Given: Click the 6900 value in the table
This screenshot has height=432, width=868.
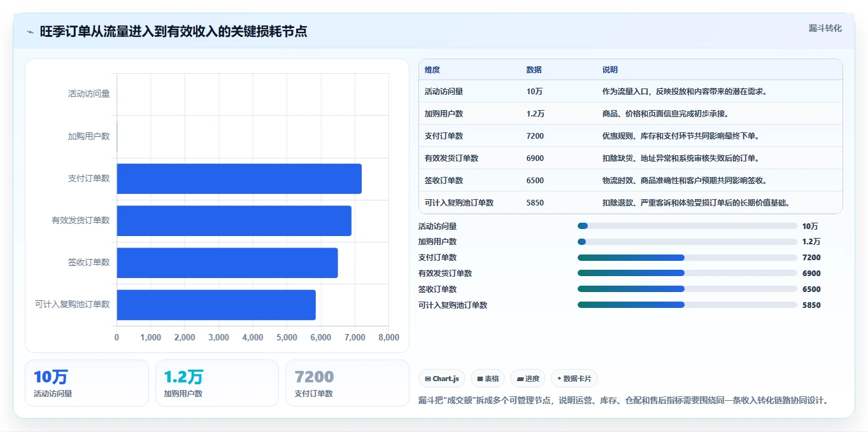Looking at the screenshot, I should tap(535, 158).
